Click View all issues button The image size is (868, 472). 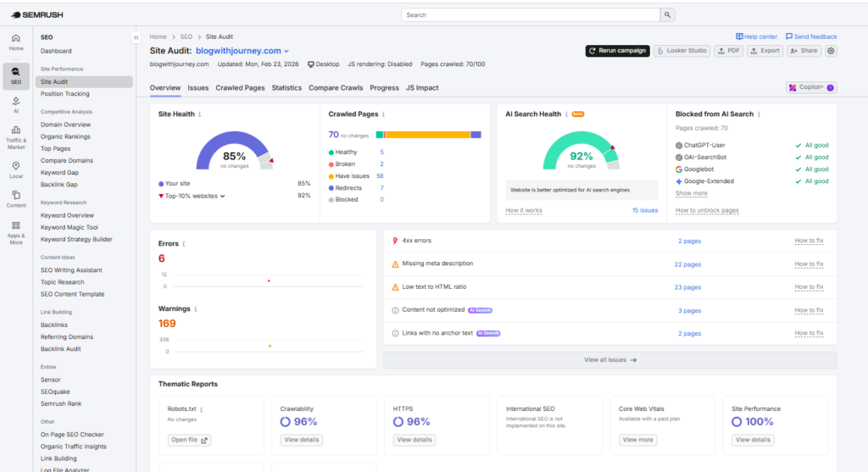tap(610, 360)
